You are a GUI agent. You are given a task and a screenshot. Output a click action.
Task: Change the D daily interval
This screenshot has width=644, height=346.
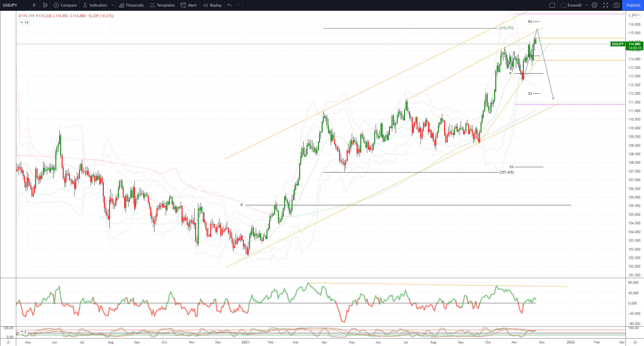(34, 5)
